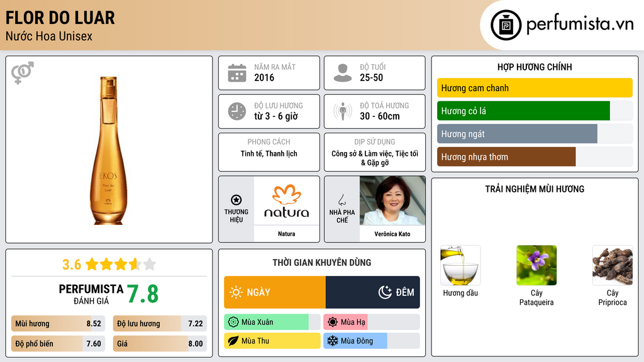Click the Mùa Đông season bar
Viewport: 644px width, 362px height.
[x=372, y=341]
